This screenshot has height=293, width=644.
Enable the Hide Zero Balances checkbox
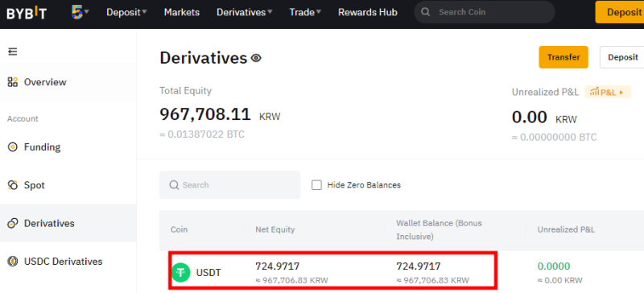[316, 185]
